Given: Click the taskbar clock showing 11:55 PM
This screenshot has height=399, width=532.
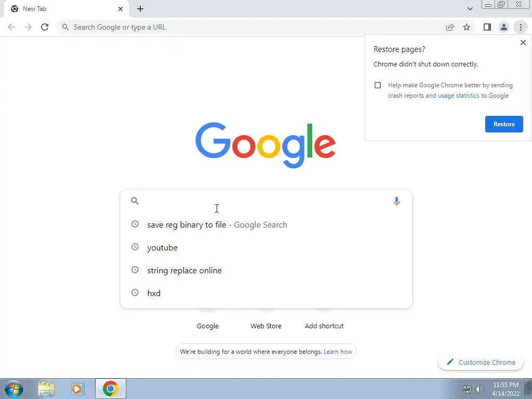Looking at the screenshot, I should click(506, 389).
